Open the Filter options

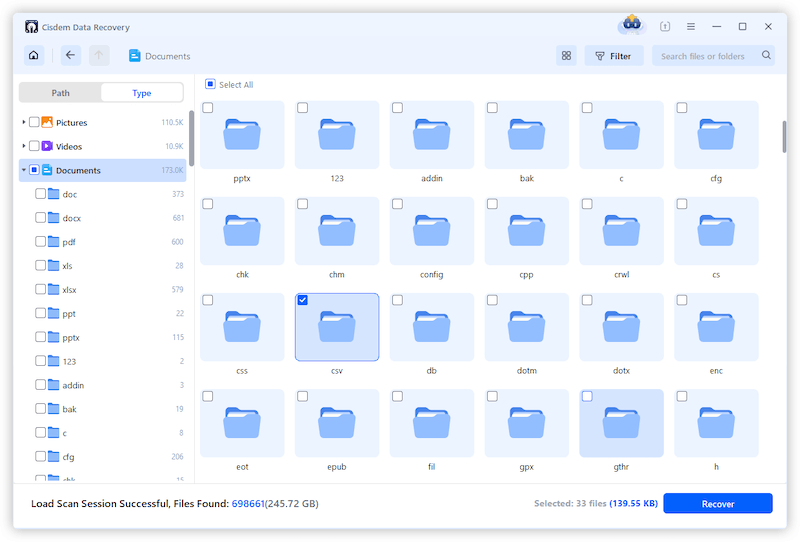(614, 56)
